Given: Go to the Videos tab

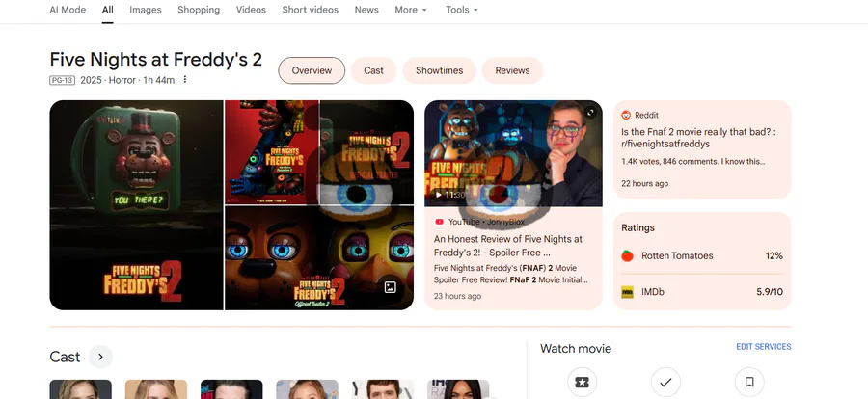Looking at the screenshot, I should pyautogui.click(x=251, y=10).
